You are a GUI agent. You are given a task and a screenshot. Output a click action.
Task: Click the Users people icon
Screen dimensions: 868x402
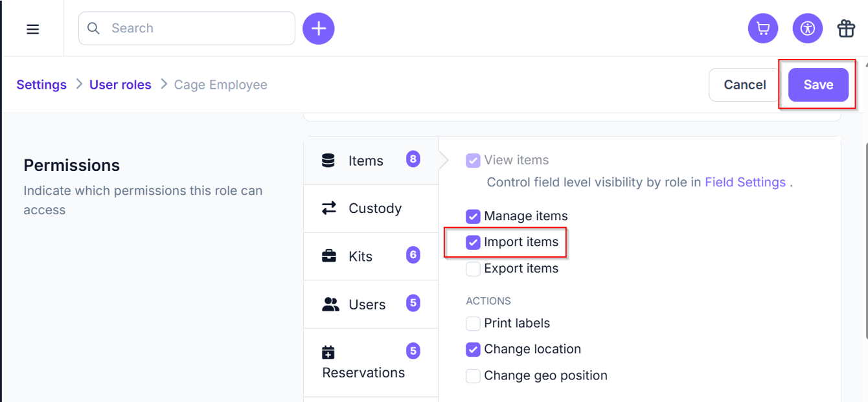tap(330, 304)
